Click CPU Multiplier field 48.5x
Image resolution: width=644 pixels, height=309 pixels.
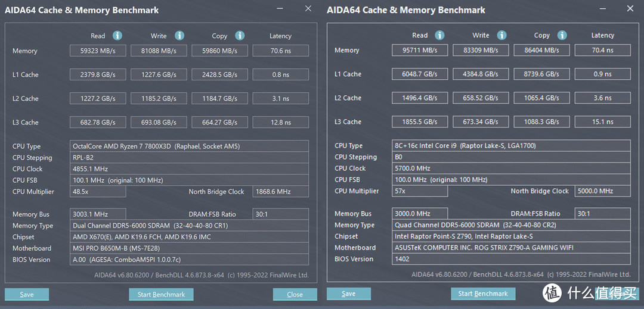[98, 191]
